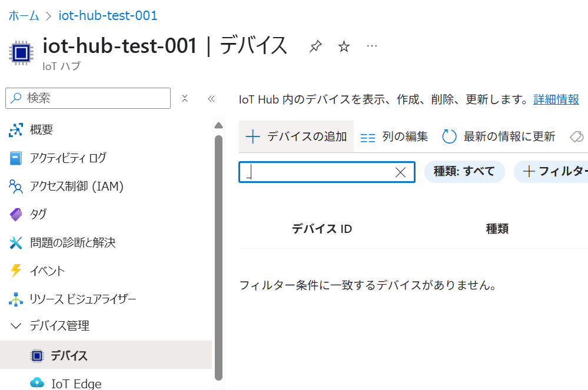Focus the sidebar 検索 input field
588x390 pixels.
point(88,98)
